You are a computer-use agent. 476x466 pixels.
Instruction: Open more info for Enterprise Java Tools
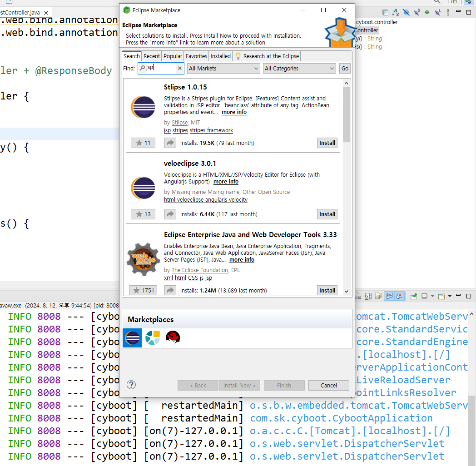pyautogui.click(x=242, y=259)
